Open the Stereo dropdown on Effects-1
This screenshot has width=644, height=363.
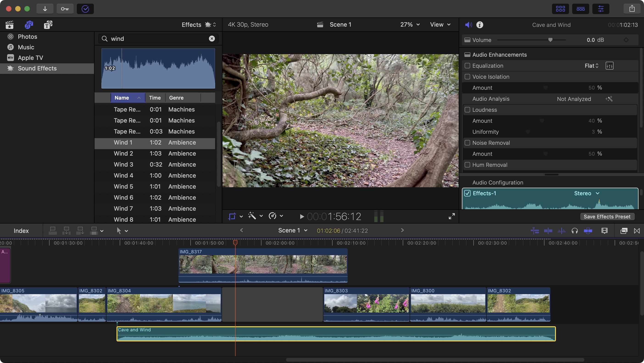coord(587,193)
